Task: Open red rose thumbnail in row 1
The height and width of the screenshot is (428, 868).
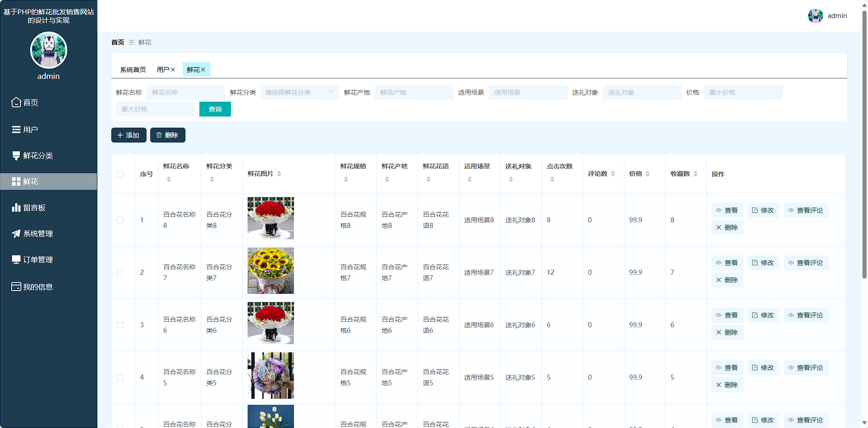Action: click(271, 218)
